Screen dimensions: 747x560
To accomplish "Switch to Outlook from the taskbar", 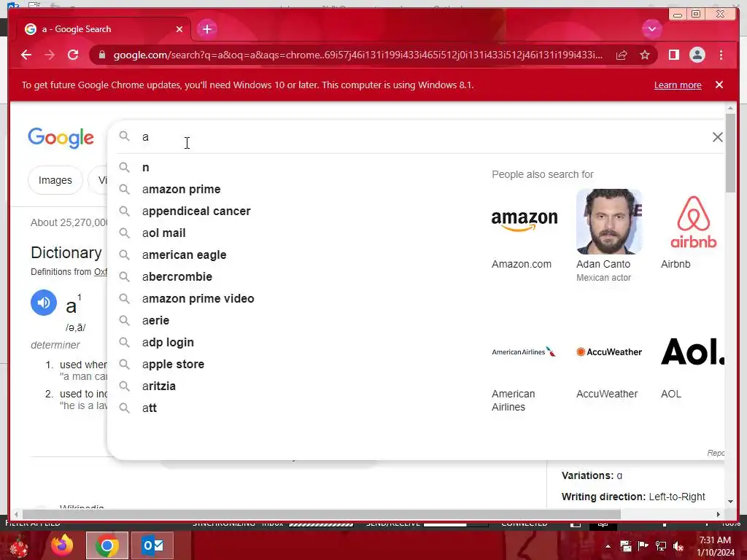I will tap(152, 545).
